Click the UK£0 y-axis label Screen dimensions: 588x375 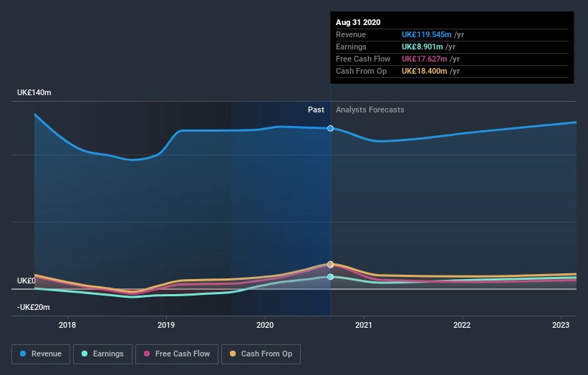tap(26, 281)
